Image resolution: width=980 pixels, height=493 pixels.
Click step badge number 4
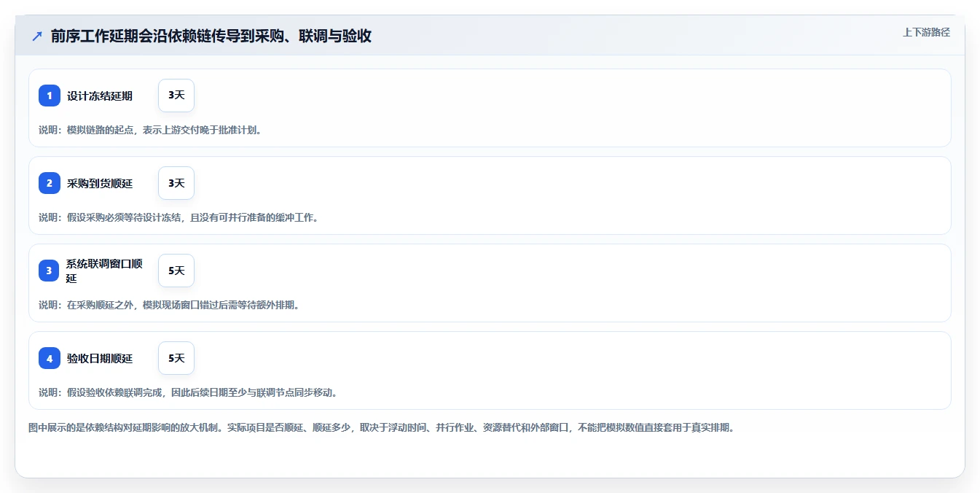50,358
